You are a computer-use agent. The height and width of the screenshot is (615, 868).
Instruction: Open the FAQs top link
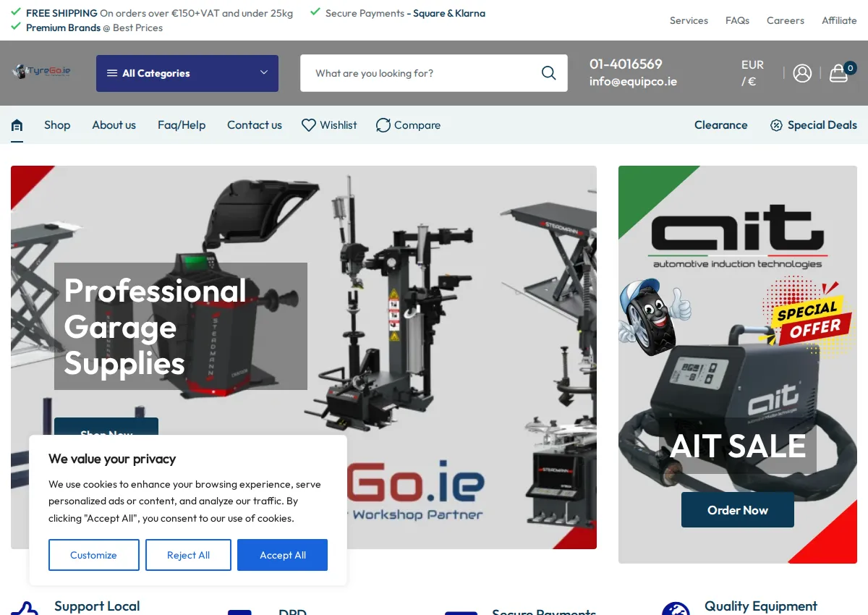(x=737, y=20)
